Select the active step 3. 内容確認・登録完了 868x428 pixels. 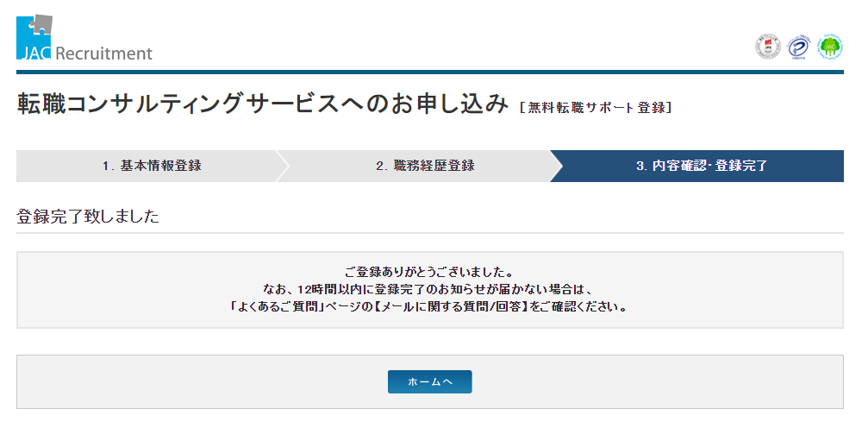pyautogui.click(x=702, y=166)
